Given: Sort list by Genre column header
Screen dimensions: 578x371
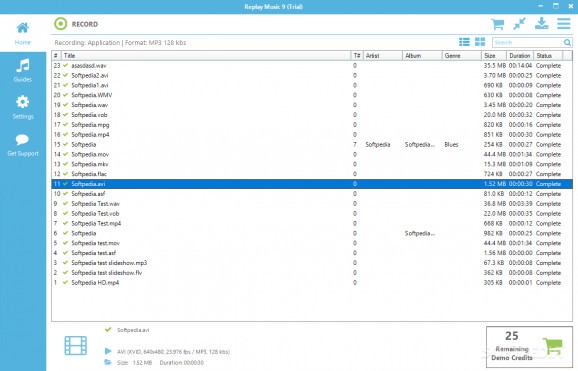Looking at the screenshot, I should (462, 56).
